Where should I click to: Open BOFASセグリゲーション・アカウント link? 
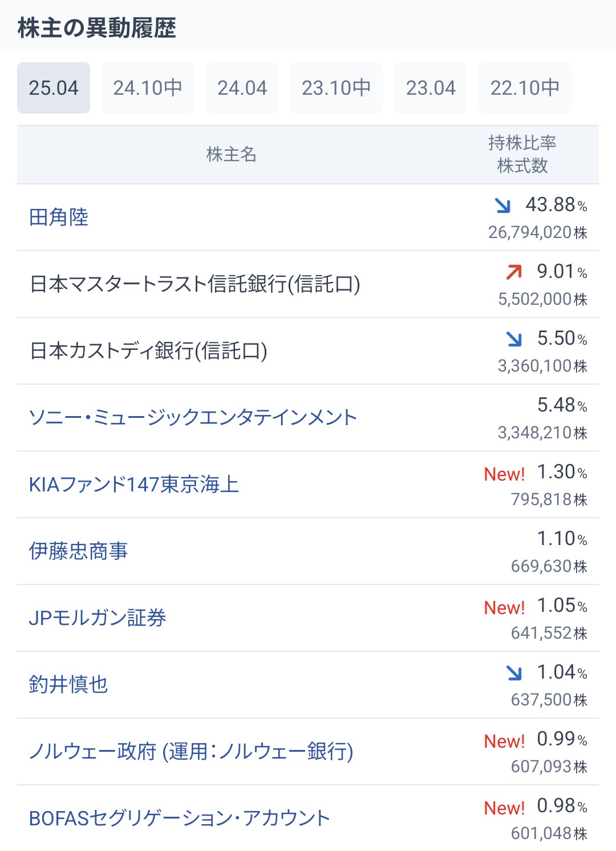tap(179, 818)
